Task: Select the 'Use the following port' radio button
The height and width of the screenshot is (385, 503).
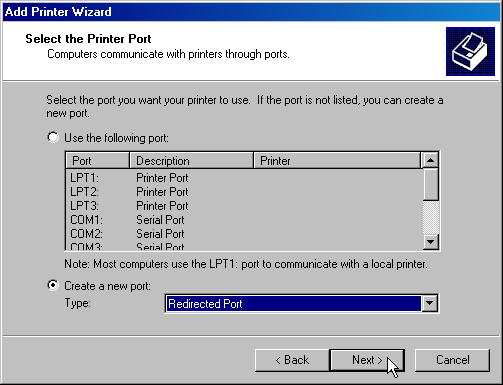Action: (x=53, y=137)
